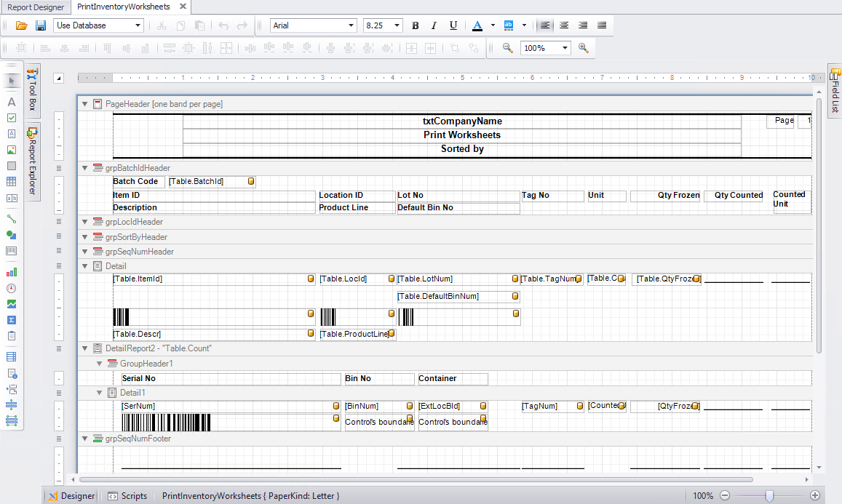
Task: Switch to the Report Designer tab
Action: coord(36,7)
